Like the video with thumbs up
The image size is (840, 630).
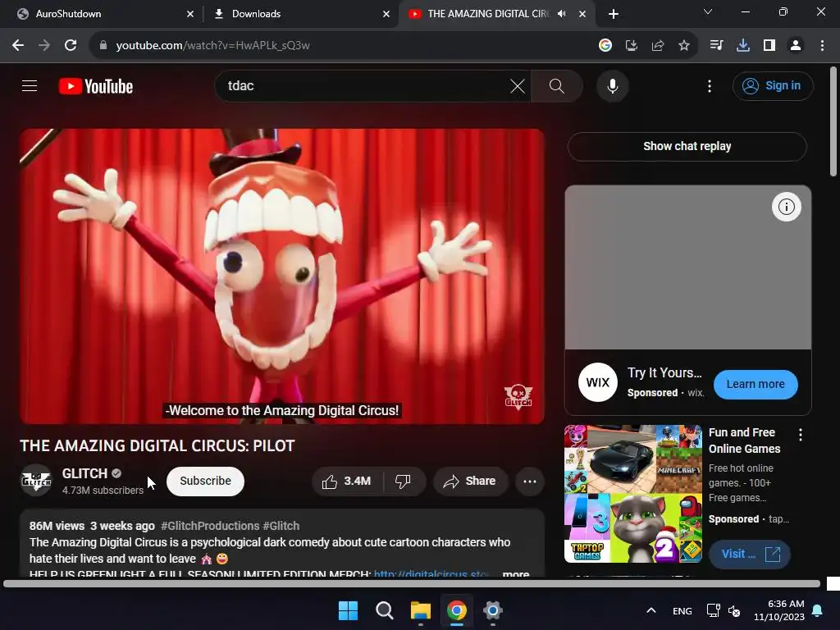click(347, 481)
